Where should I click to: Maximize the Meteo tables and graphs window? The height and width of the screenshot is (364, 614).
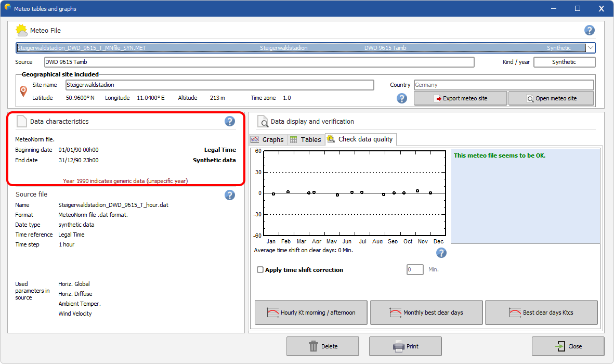578,8
